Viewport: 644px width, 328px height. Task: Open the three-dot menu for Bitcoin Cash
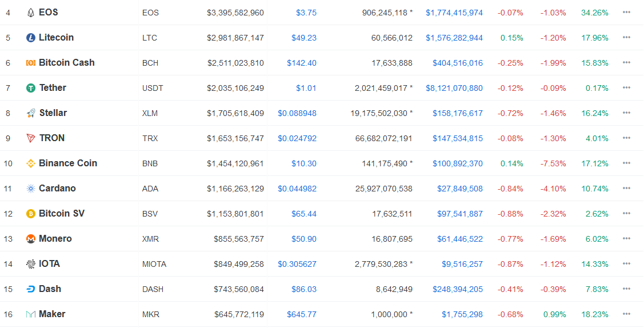tap(626, 62)
